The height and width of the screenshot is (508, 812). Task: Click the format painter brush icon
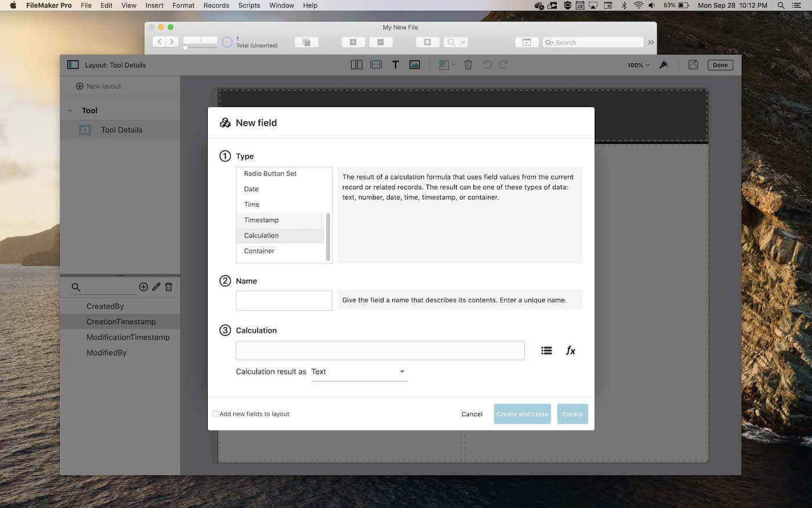click(x=664, y=65)
